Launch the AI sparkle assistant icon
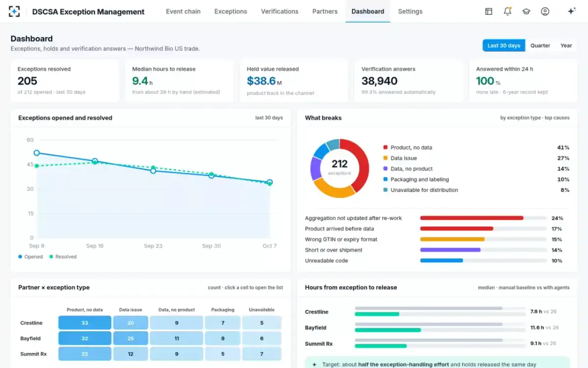This screenshot has height=368, width=588. tap(571, 11)
